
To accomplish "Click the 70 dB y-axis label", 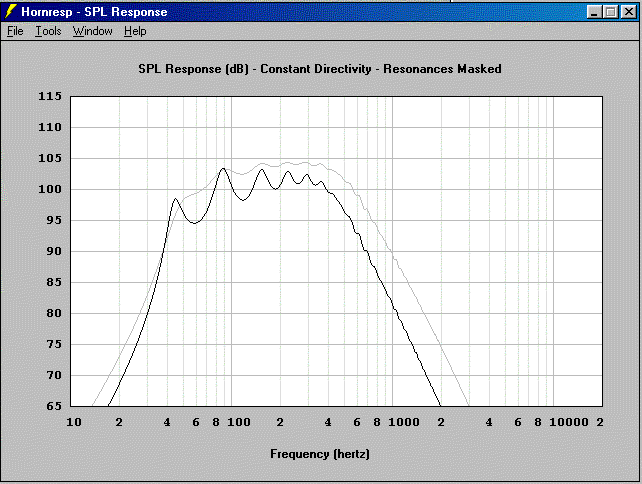I will click(54, 375).
